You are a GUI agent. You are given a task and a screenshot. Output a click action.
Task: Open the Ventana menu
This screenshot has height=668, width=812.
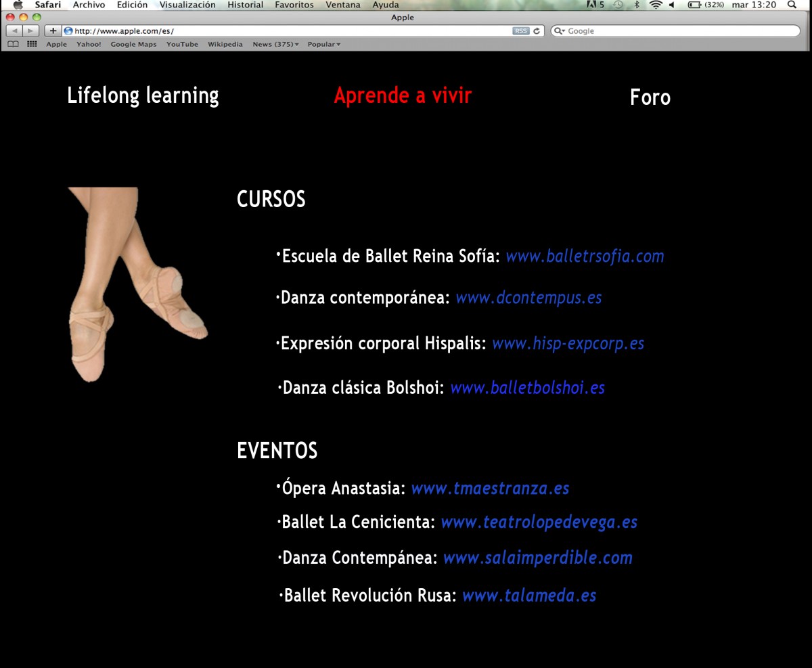(343, 5)
